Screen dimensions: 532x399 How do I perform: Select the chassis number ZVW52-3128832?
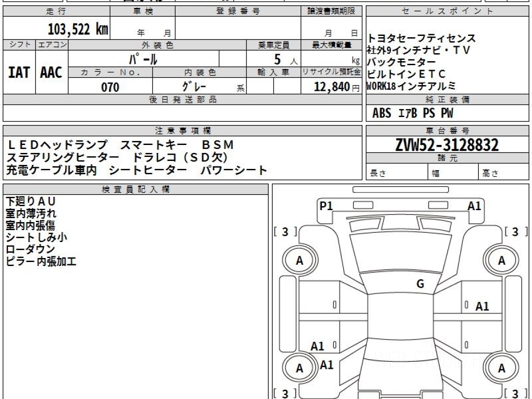click(447, 145)
